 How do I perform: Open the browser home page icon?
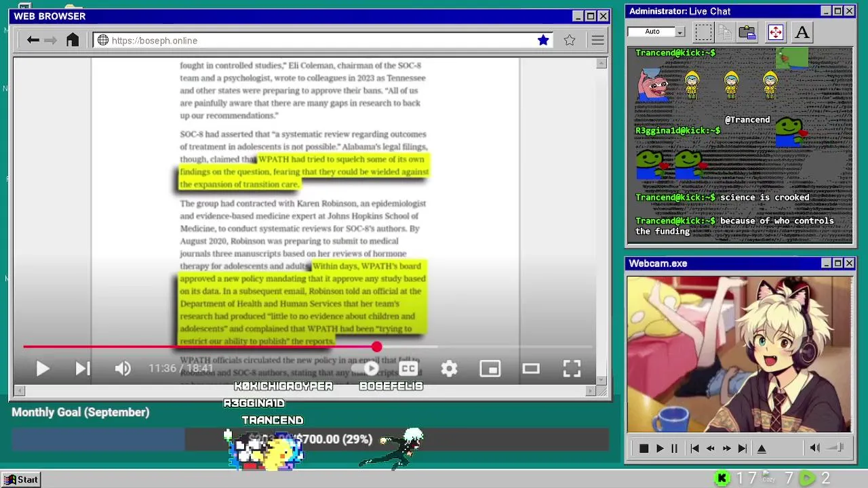(73, 40)
